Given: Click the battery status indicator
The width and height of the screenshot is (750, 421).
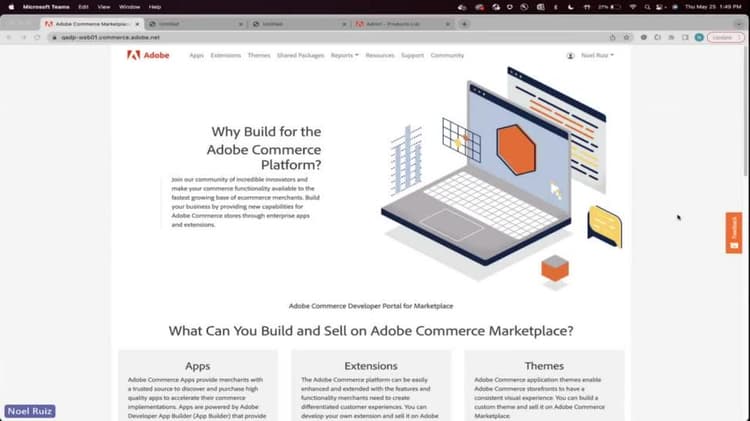Looking at the screenshot, I should pos(609,7).
